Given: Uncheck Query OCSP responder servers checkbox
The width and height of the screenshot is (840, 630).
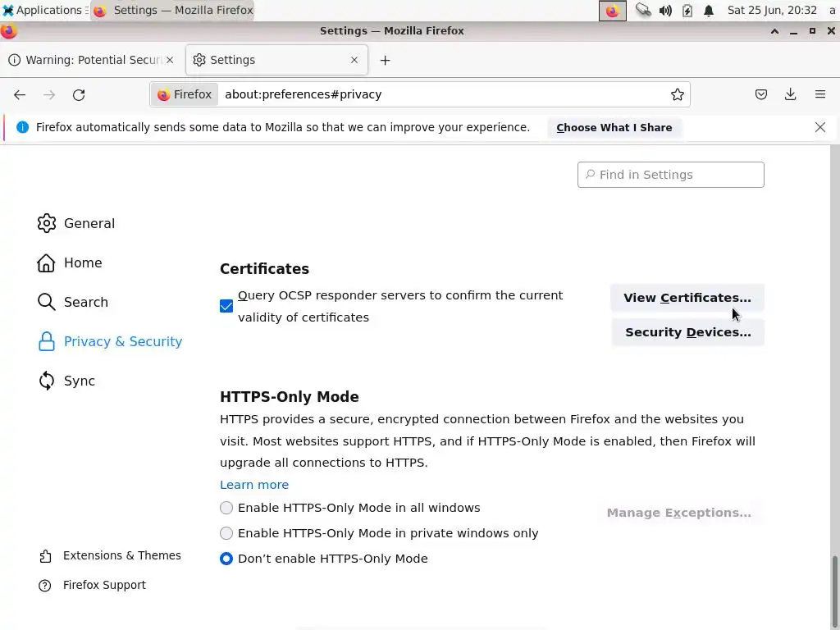Looking at the screenshot, I should click(226, 306).
